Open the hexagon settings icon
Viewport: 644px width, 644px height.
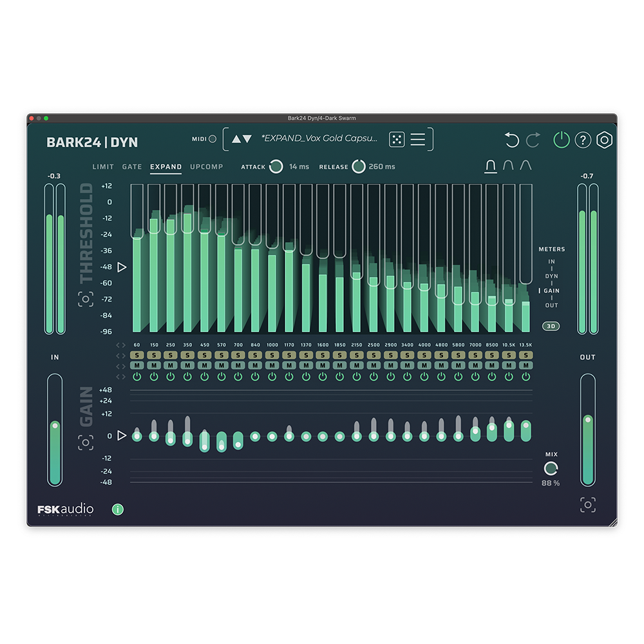[604, 140]
